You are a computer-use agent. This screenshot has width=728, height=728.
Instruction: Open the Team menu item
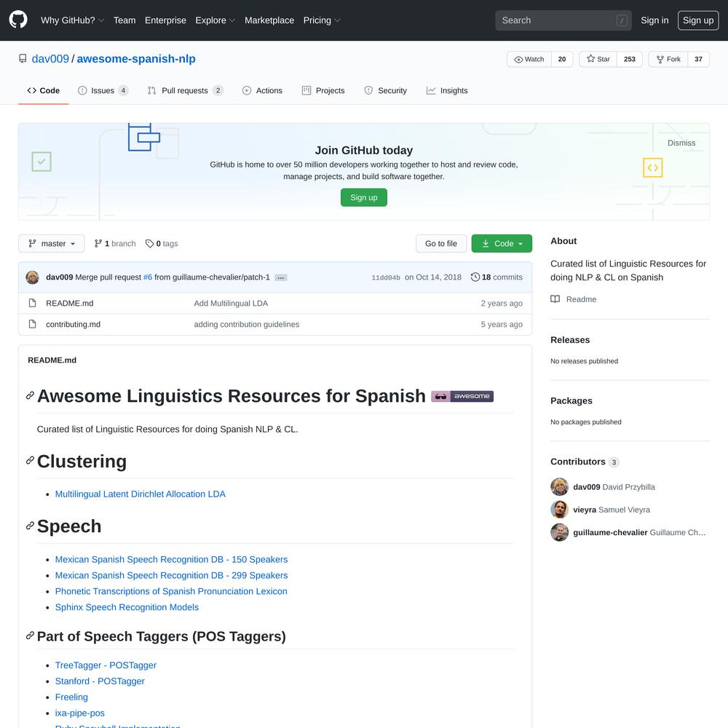tap(124, 20)
